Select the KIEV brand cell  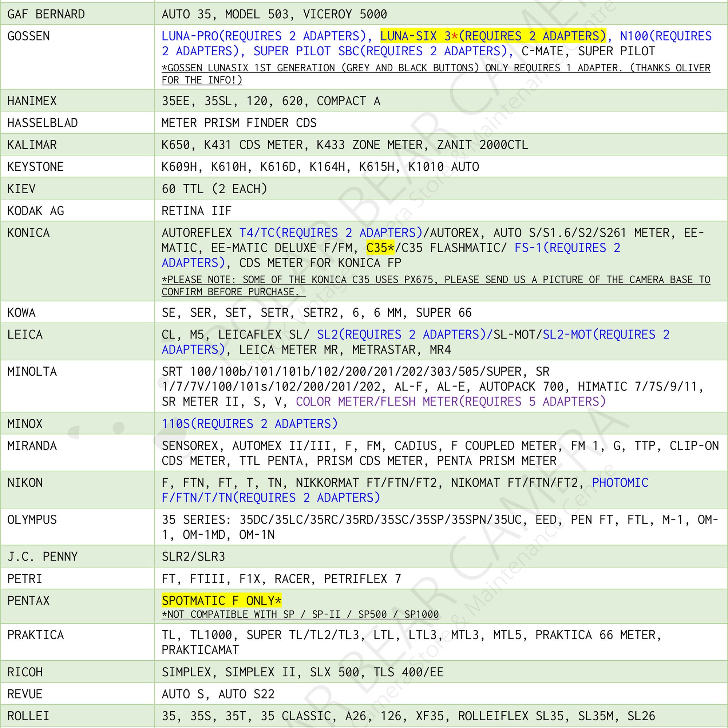coord(77,188)
